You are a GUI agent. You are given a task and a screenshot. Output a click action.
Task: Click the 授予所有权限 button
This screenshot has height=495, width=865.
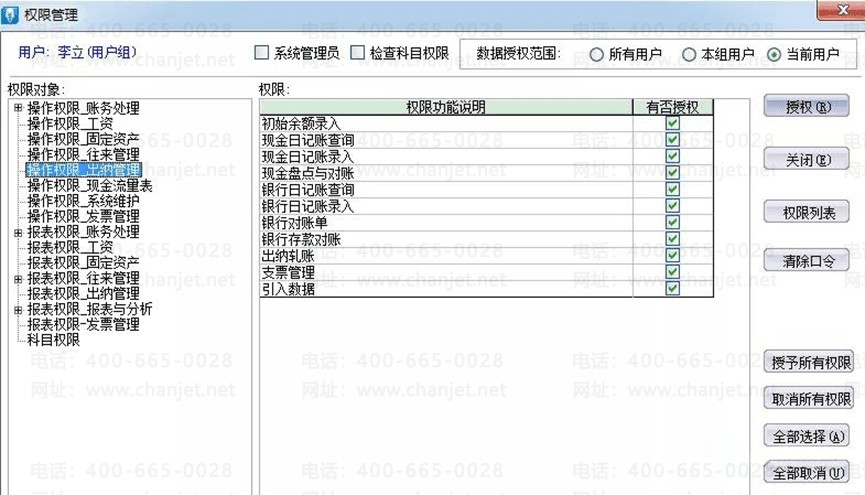click(809, 363)
